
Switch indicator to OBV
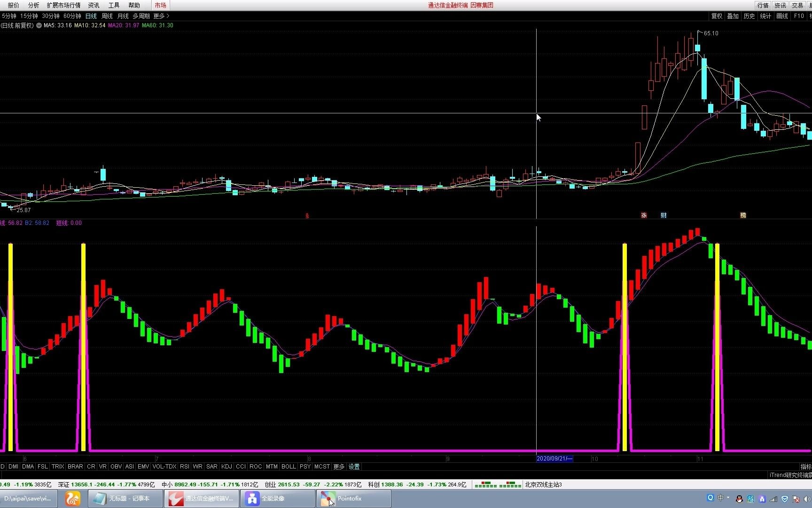[116, 467]
